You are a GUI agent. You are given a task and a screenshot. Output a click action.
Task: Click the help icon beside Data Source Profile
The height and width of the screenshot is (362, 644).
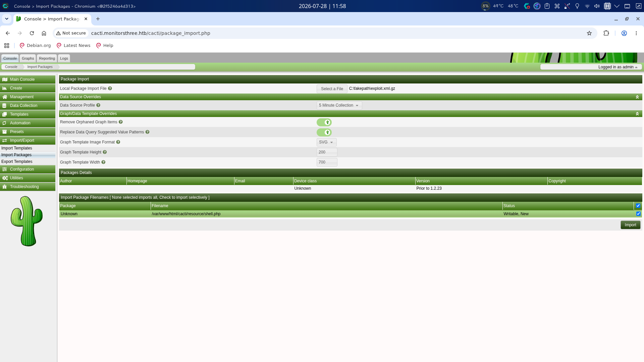(98, 105)
